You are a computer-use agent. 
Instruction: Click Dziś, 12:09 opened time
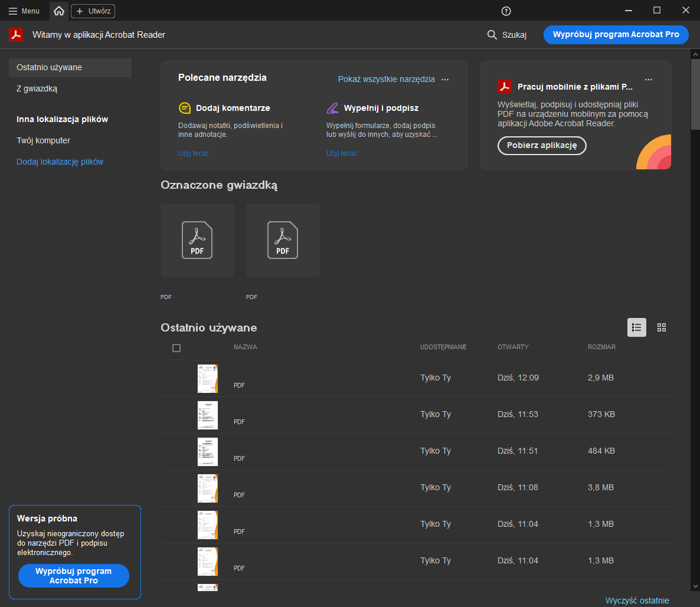518,378
